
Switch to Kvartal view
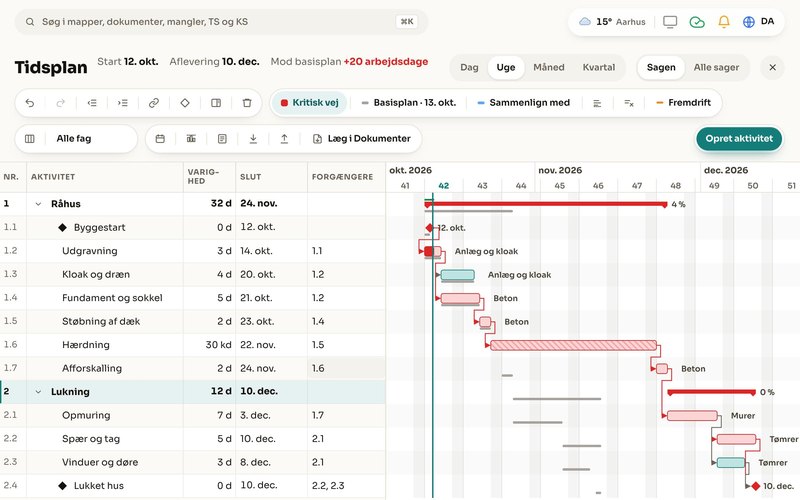pyautogui.click(x=598, y=67)
